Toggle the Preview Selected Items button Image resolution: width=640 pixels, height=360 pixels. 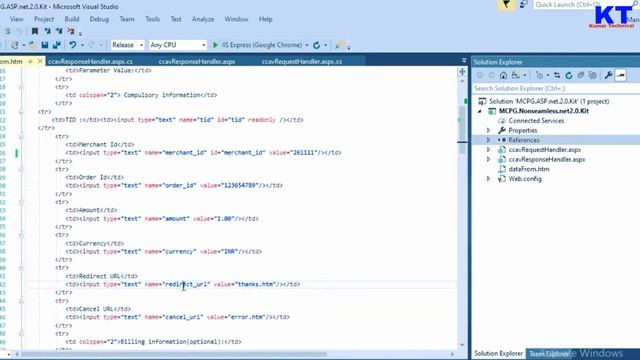620,75
